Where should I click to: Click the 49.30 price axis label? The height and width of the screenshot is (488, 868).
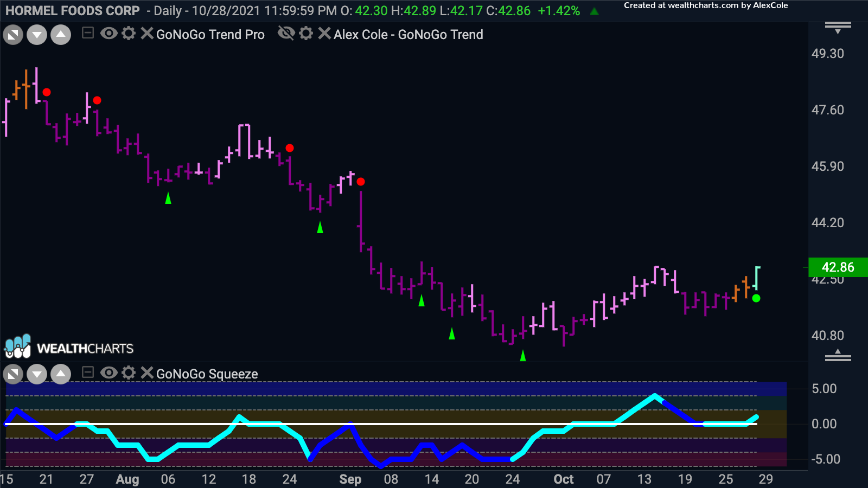[x=827, y=54]
